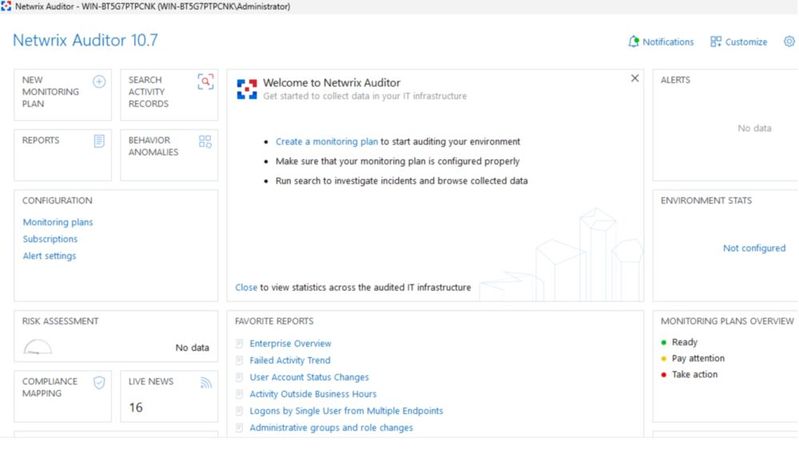Click the document icon on Reports tile
This screenshot has width=799, height=450.
tap(99, 141)
